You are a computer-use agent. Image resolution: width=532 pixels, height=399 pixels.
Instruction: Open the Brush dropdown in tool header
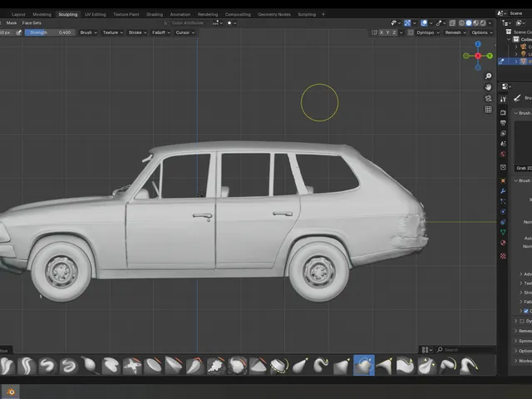(x=89, y=32)
